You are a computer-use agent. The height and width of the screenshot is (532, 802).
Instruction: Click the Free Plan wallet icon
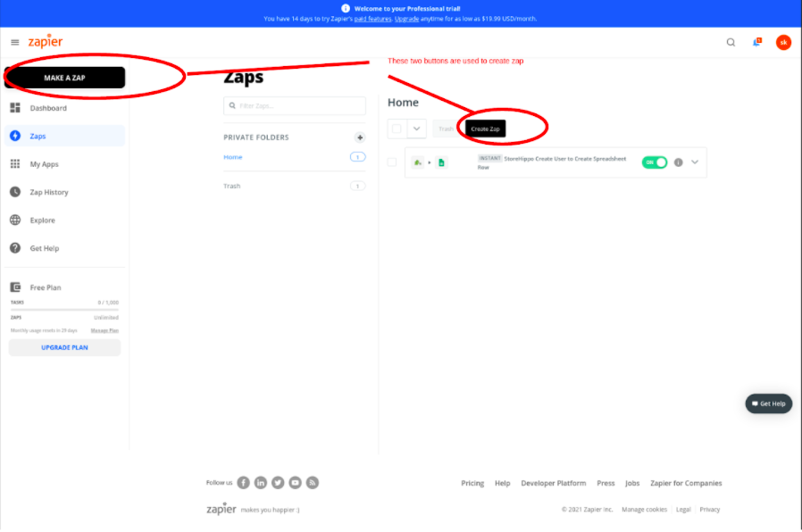pos(15,287)
